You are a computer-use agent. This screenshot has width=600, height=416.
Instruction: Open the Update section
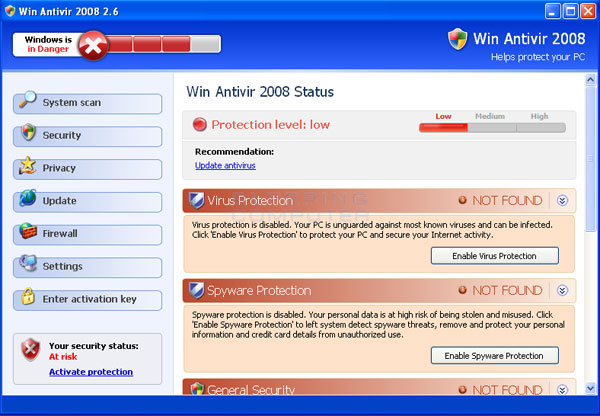88,202
